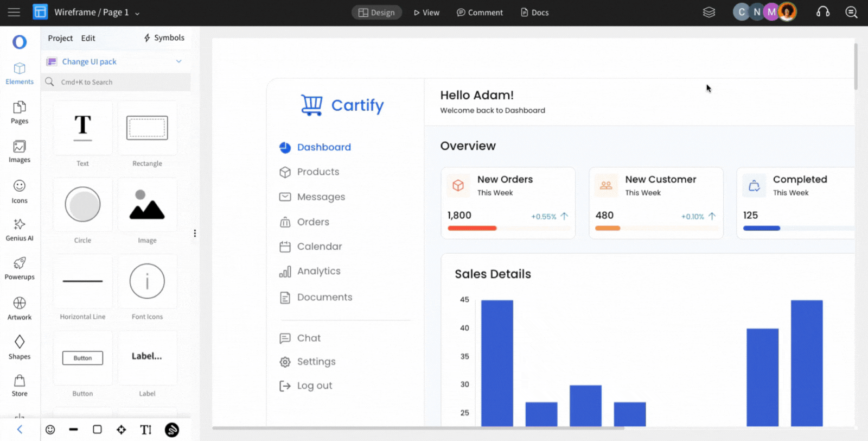Click the Wireframe project logo icon
This screenshot has width=868, height=441.
40,12
